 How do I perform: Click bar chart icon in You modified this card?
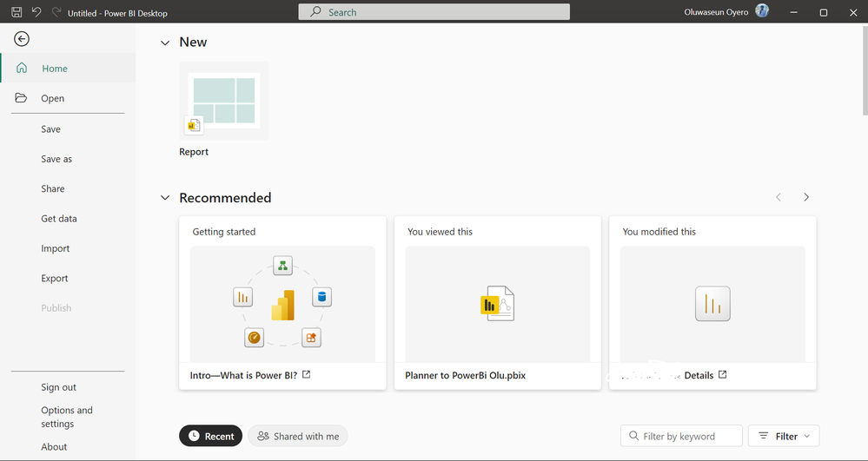pyautogui.click(x=712, y=303)
